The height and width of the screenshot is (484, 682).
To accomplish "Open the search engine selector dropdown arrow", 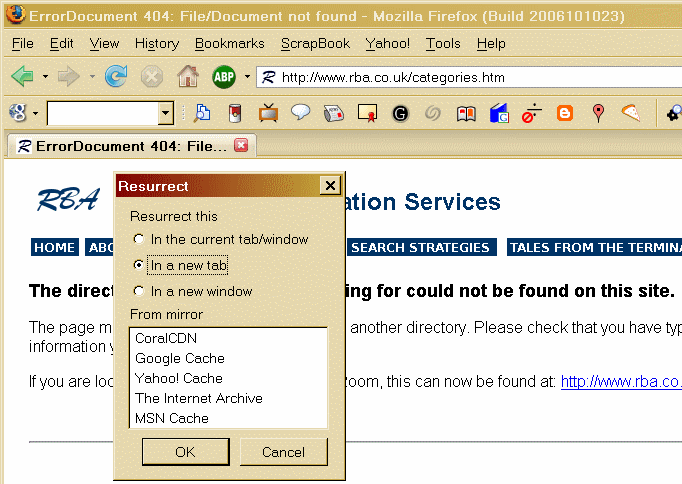I will [x=35, y=113].
